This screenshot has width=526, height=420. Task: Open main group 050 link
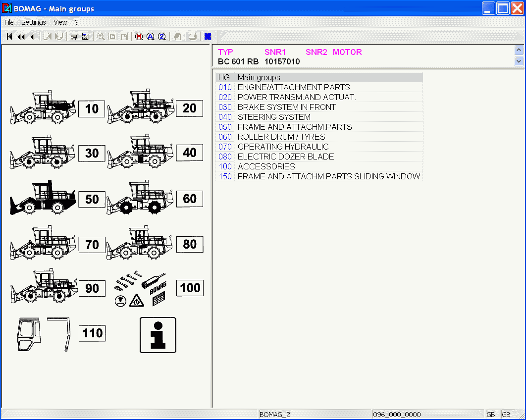[225, 127]
